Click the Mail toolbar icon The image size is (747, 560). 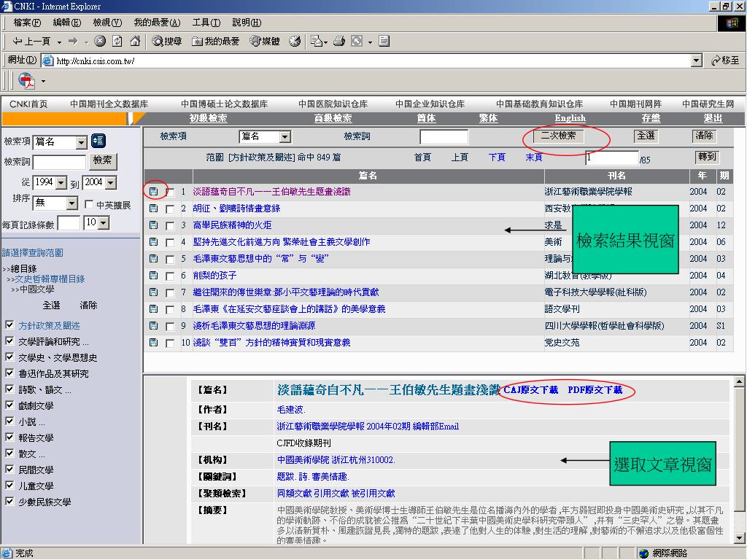317,42
